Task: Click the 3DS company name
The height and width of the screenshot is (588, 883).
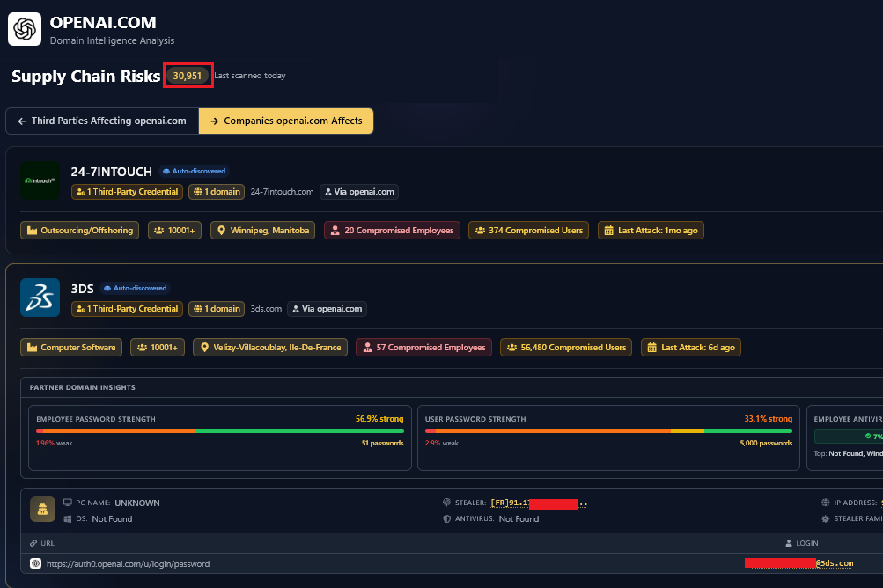Action: coord(82,289)
